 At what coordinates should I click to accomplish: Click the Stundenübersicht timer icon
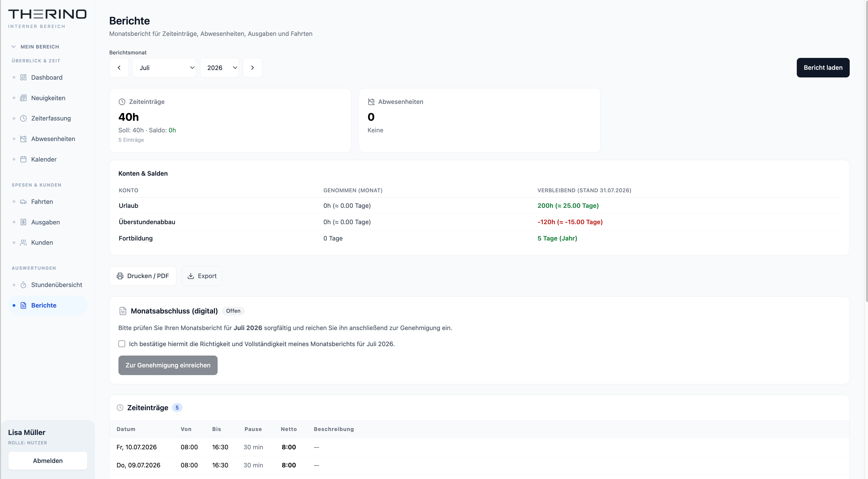[23, 285]
